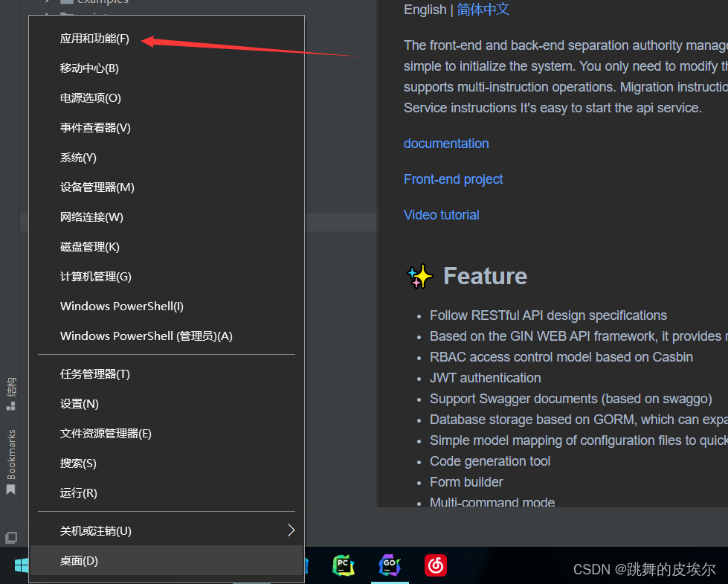Open the Bookmarks tool window
This screenshot has width=728, height=584.
tap(10, 461)
